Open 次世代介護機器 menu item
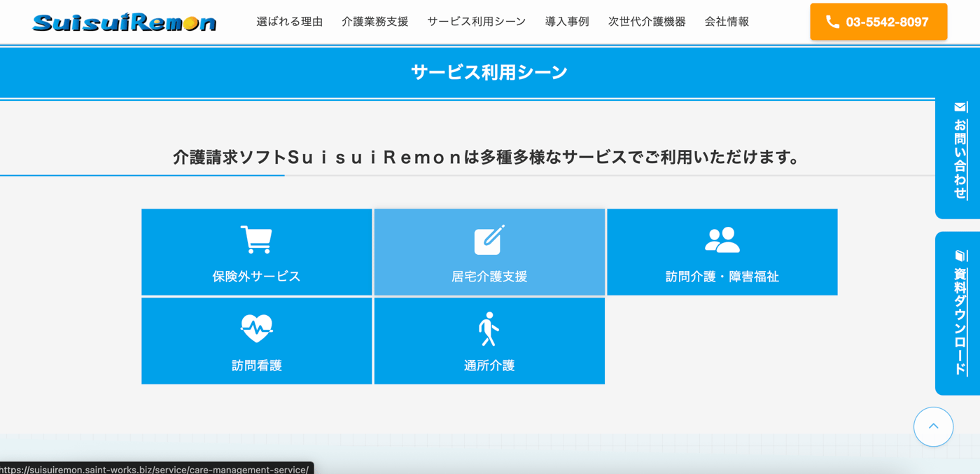980x474 pixels. click(647, 22)
